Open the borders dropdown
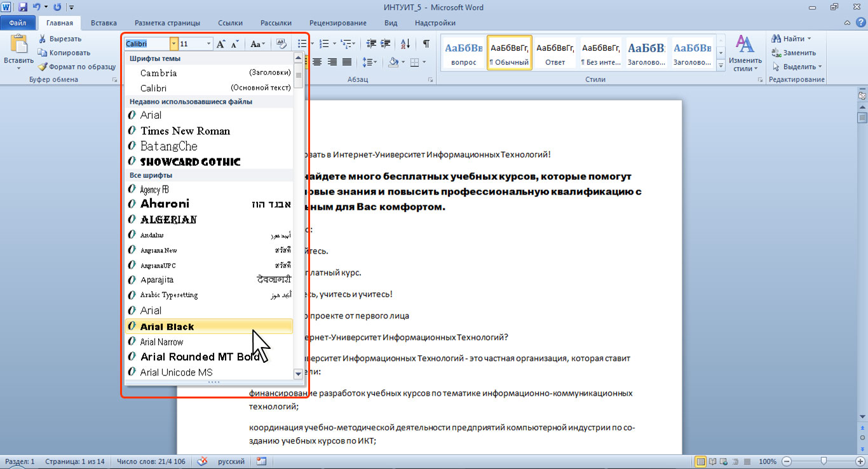Image resolution: width=868 pixels, height=469 pixels. click(423, 62)
